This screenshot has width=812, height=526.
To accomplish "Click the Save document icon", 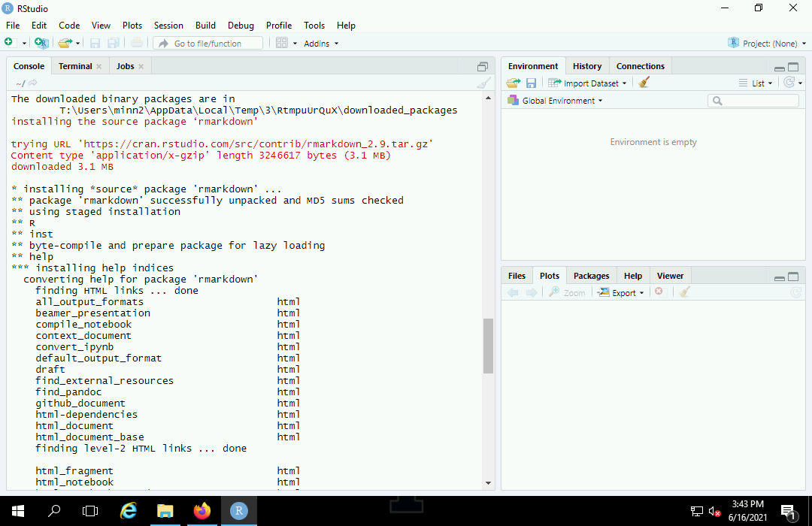I will [x=95, y=44].
